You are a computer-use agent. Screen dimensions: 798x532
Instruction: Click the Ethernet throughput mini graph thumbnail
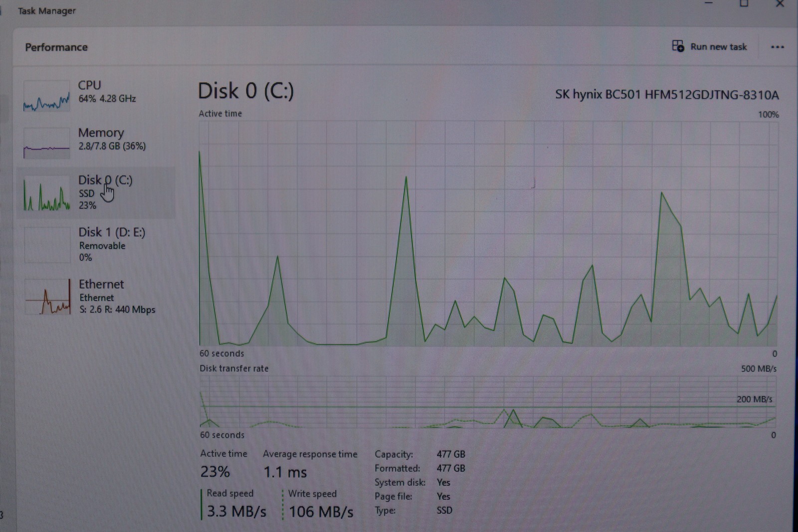[48, 297]
